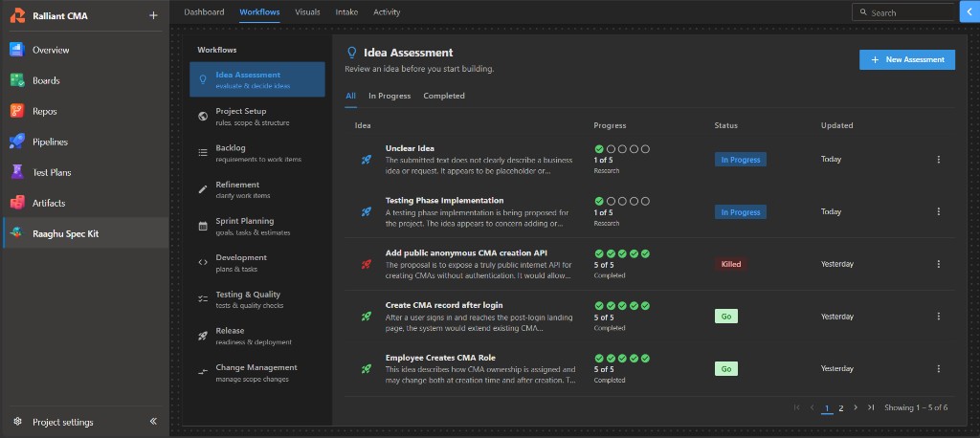
Task: Select the All assessments tab
Action: (350, 96)
